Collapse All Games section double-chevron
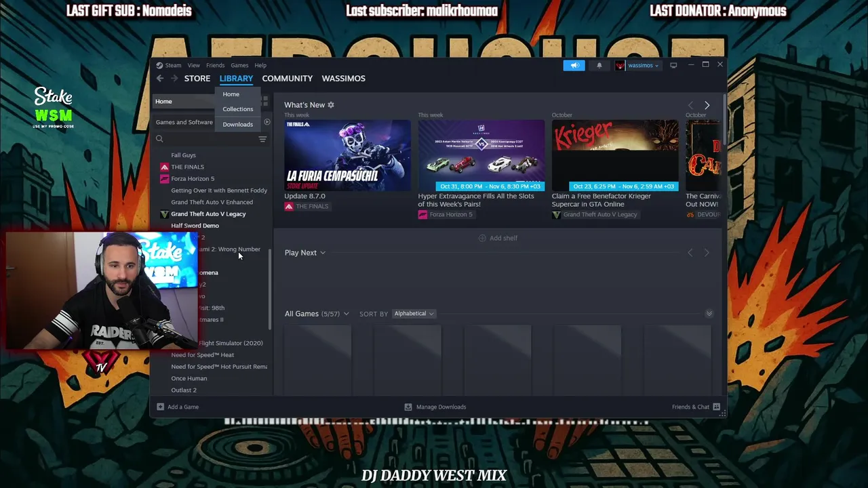868x488 pixels. click(709, 314)
